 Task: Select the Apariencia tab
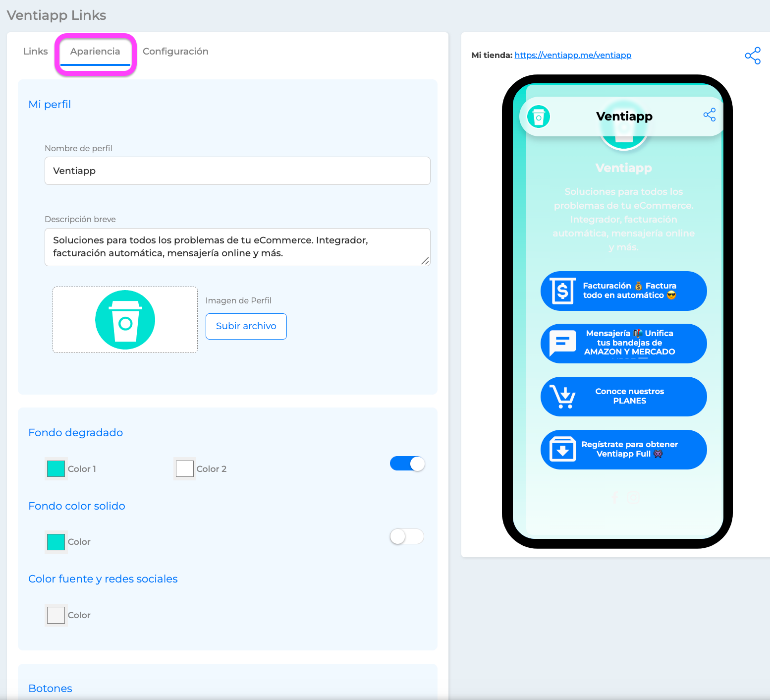pos(95,52)
